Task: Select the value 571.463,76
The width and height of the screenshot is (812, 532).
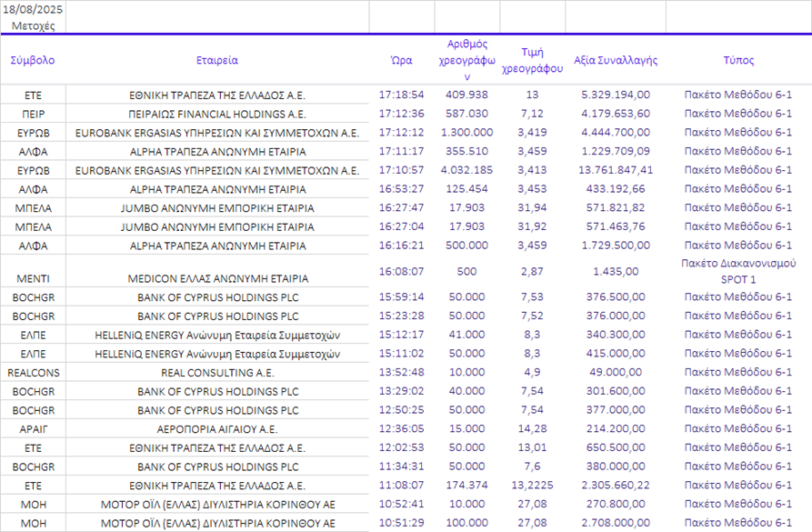Action: [616, 226]
